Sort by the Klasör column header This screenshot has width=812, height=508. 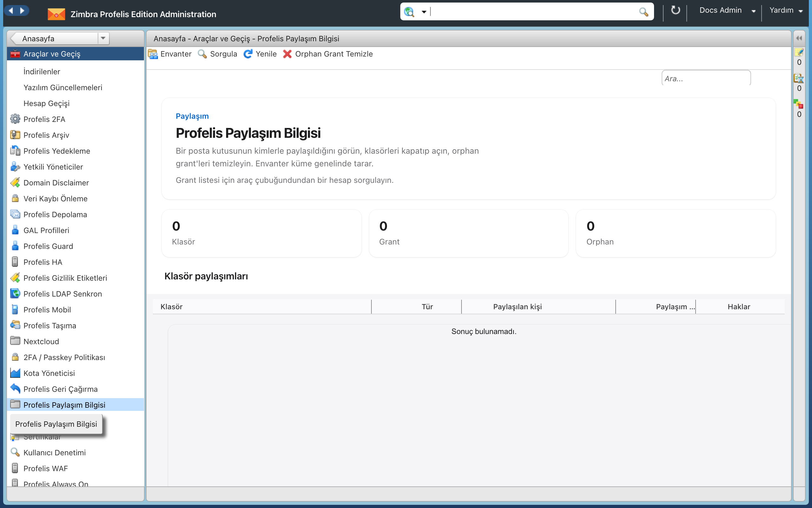tap(262, 306)
